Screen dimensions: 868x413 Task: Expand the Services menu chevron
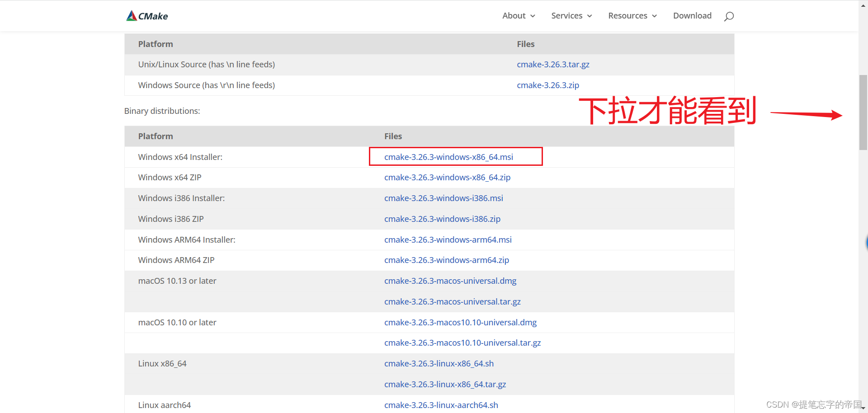pyautogui.click(x=590, y=16)
